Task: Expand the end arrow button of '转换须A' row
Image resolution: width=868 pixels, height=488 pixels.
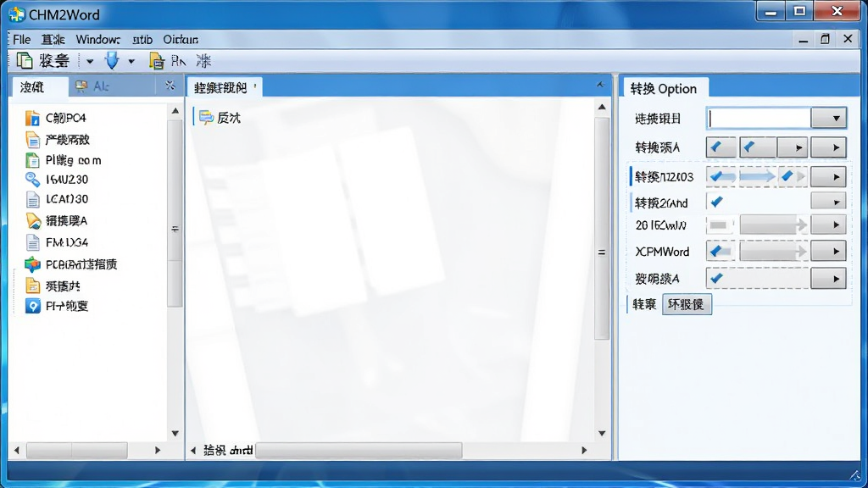Action: click(829, 147)
